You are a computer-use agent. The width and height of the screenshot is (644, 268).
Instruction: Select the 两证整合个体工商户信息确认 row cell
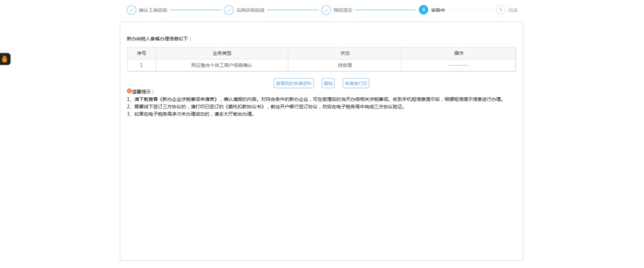pyautogui.click(x=221, y=64)
